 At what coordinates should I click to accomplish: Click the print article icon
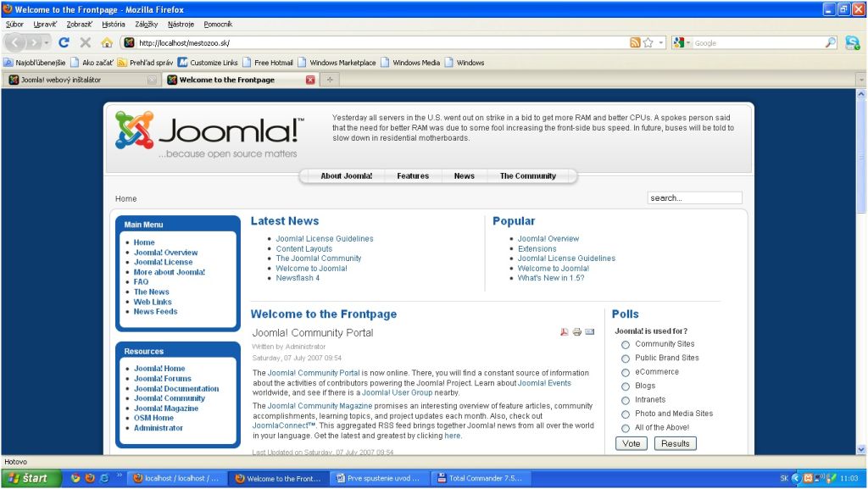(576, 332)
